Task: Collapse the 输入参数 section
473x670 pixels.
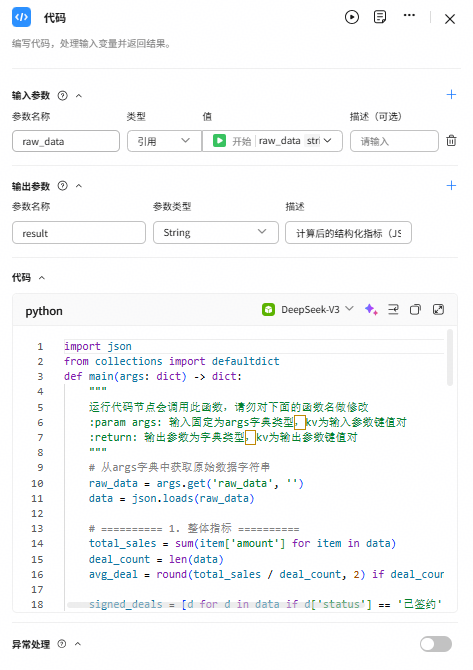Action: pos(79,96)
